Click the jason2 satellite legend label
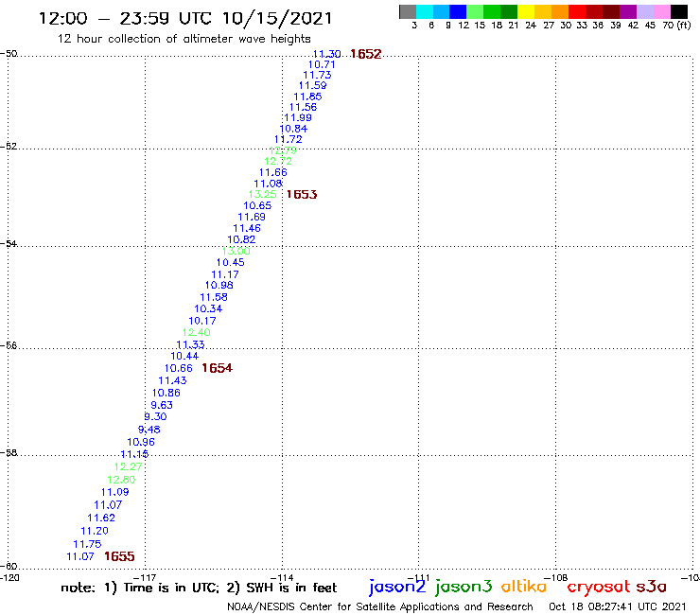Screen dimensions: 700x615 (x=397, y=588)
